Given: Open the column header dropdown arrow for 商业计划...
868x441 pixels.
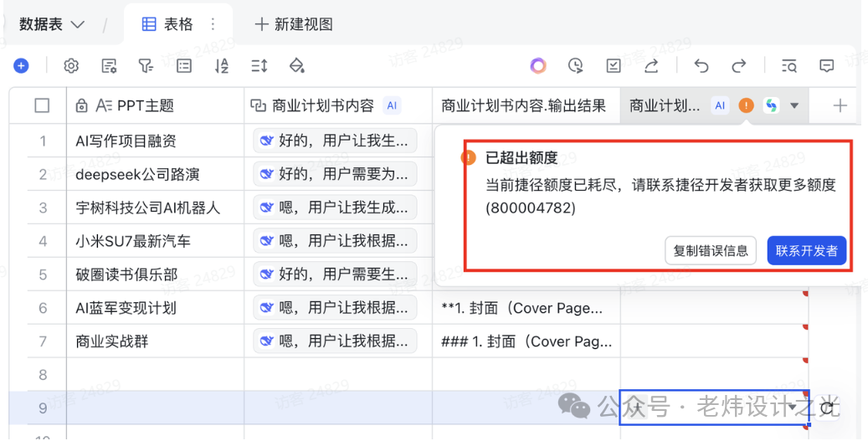Looking at the screenshot, I should click(794, 105).
